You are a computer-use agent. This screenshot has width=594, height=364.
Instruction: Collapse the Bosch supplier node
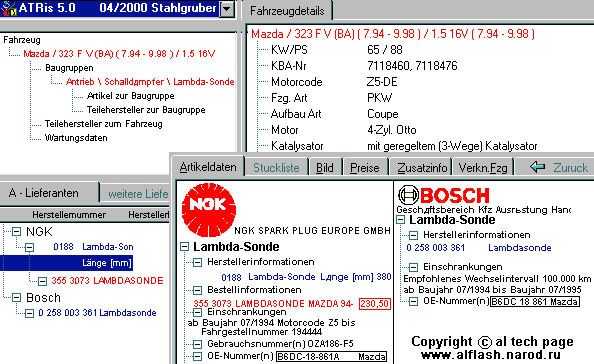click(16, 298)
